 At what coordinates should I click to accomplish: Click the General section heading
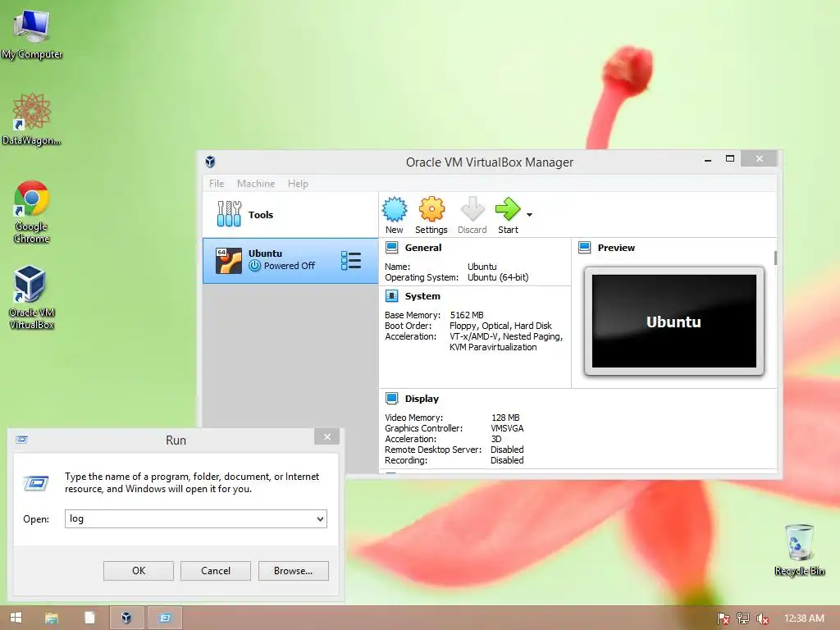pos(423,248)
